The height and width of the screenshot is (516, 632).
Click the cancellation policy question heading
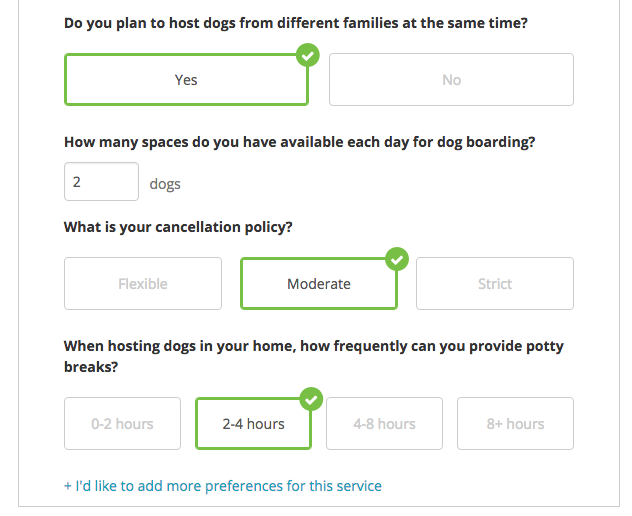[x=178, y=227]
